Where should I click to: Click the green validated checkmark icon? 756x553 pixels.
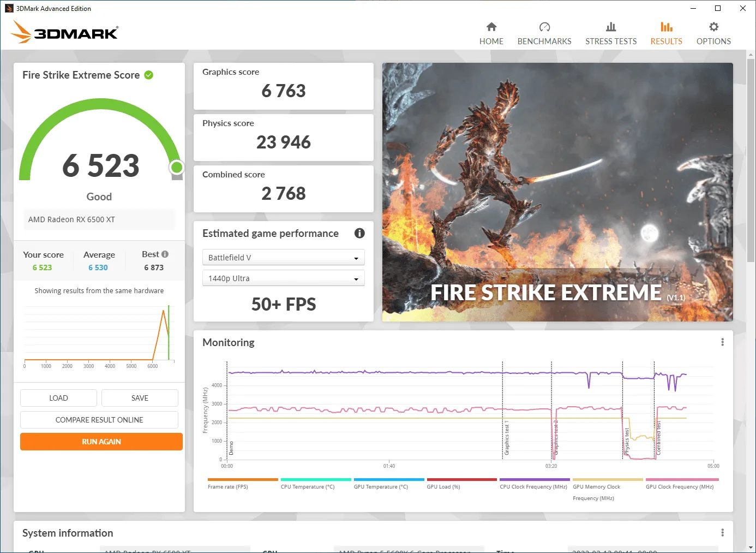pyautogui.click(x=149, y=75)
